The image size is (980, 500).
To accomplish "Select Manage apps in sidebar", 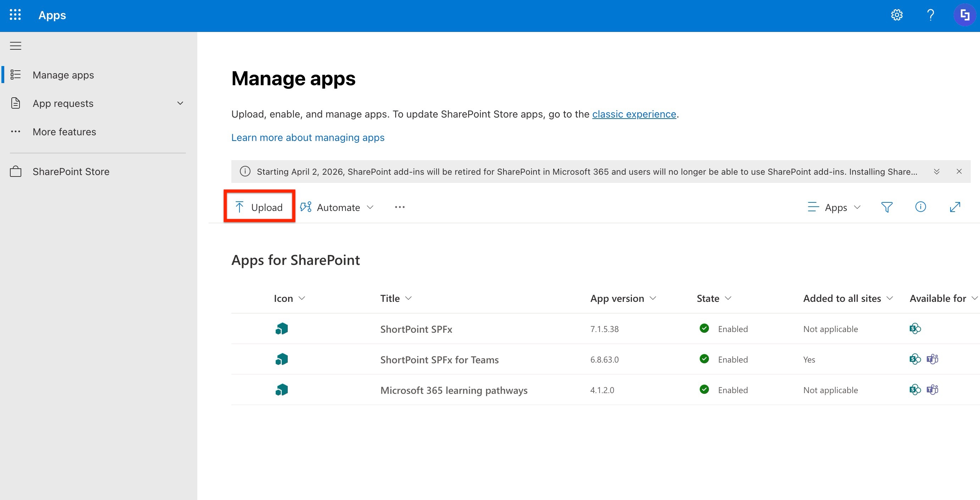I will [63, 75].
